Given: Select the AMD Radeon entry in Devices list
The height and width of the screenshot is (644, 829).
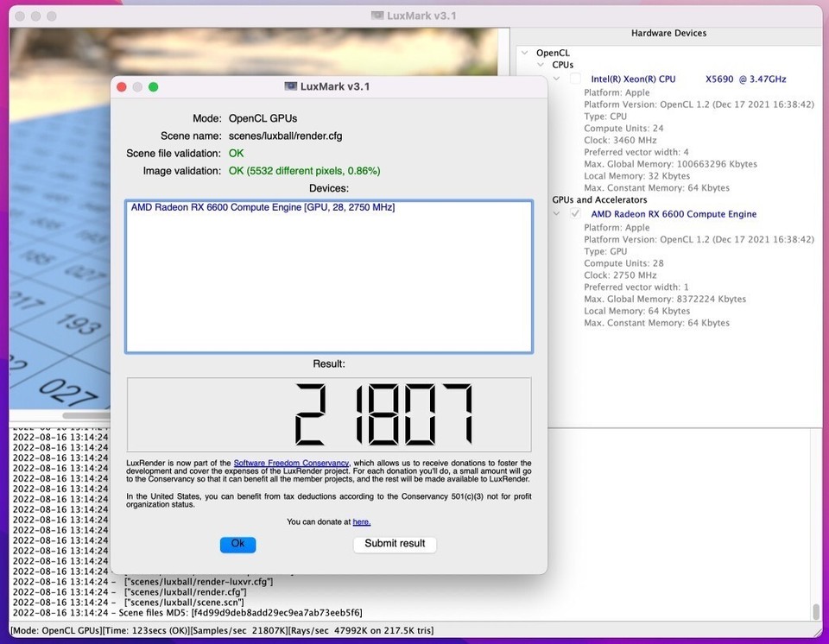Looking at the screenshot, I should click(263, 208).
